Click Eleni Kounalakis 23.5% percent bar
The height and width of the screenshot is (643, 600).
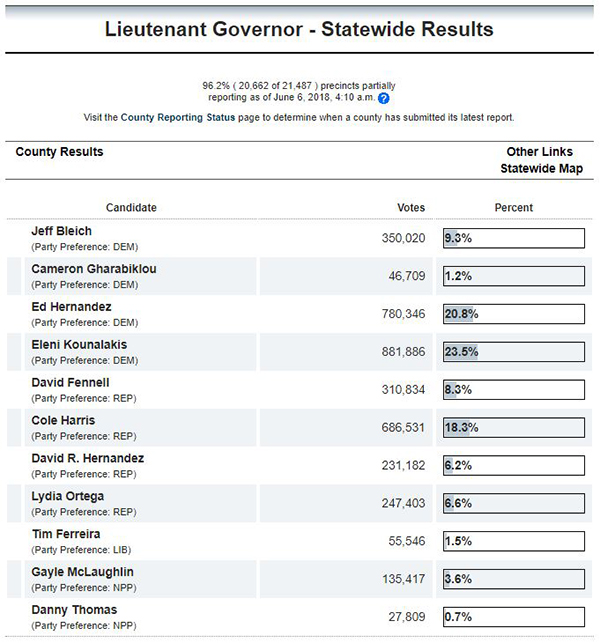pos(514,352)
